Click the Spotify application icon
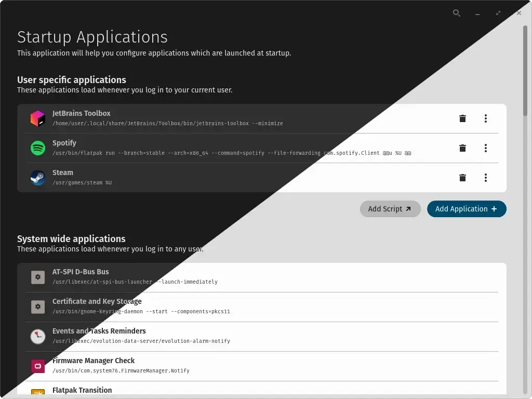 tap(37, 148)
